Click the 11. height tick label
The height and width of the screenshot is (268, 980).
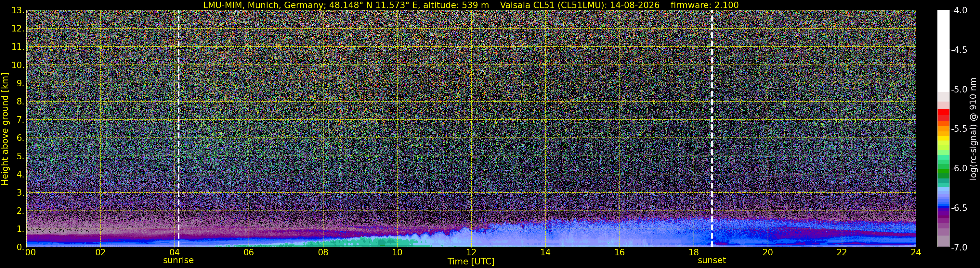pos(18,47)
